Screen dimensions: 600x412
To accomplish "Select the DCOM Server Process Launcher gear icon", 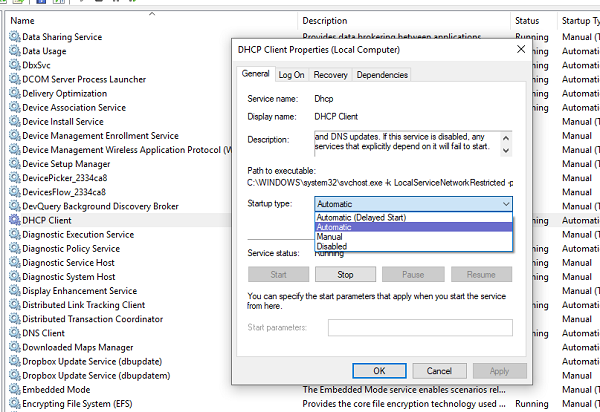I will click(15, 79).
